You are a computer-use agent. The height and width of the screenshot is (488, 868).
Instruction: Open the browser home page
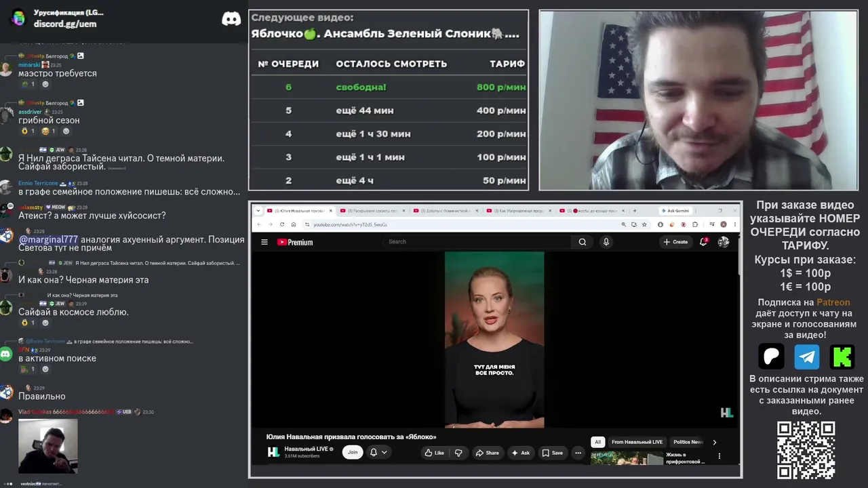click(294, 224)
